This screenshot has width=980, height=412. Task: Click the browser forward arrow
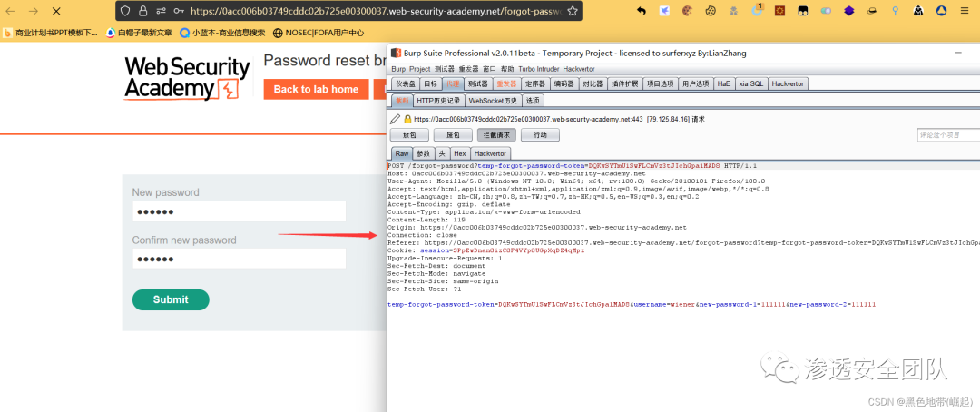tap(34, 11)
